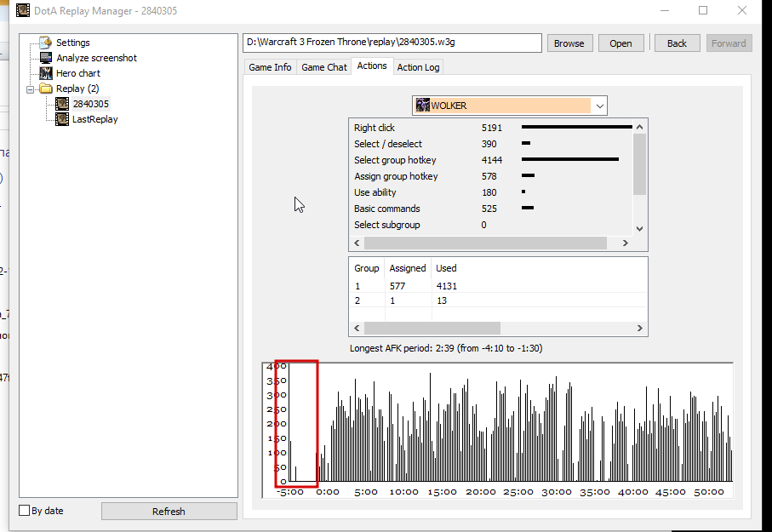Click the group table horizontal scrollbar thumb
The width and height of the screenshot is (772, 532).
coord(432,328)
